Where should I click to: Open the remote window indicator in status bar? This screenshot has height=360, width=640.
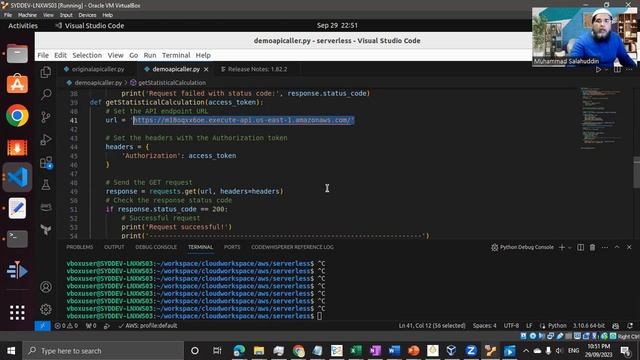pos(42,326)
